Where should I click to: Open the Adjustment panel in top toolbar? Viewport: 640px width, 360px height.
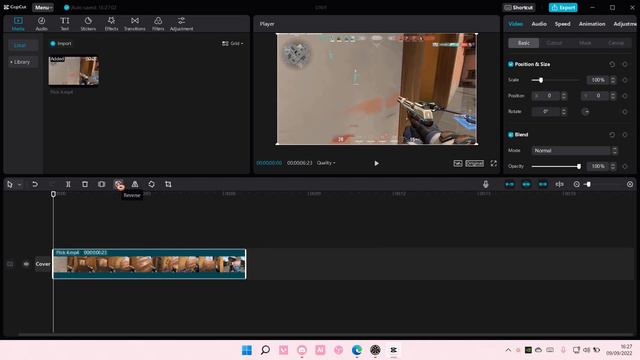point(182,24)
